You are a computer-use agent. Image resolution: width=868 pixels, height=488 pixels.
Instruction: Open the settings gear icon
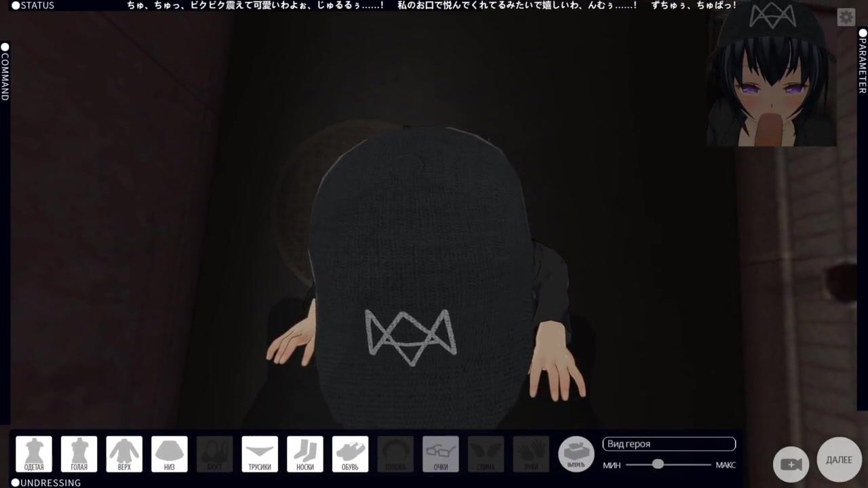point(846,17)
